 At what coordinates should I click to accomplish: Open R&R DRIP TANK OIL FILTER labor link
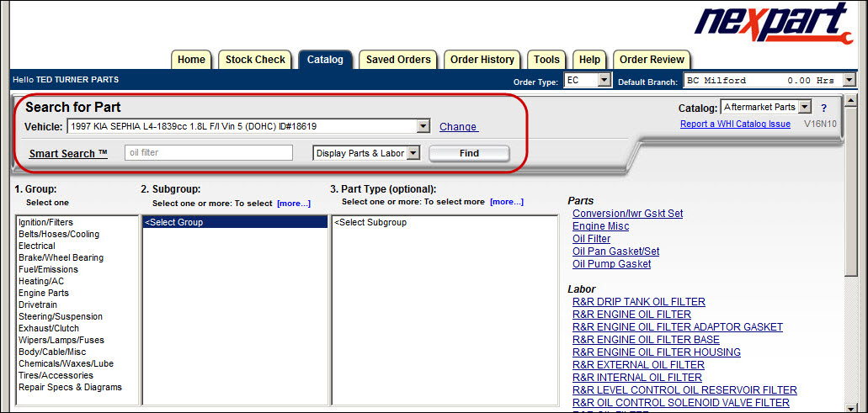pyautogui.click(x=639, y=302)
